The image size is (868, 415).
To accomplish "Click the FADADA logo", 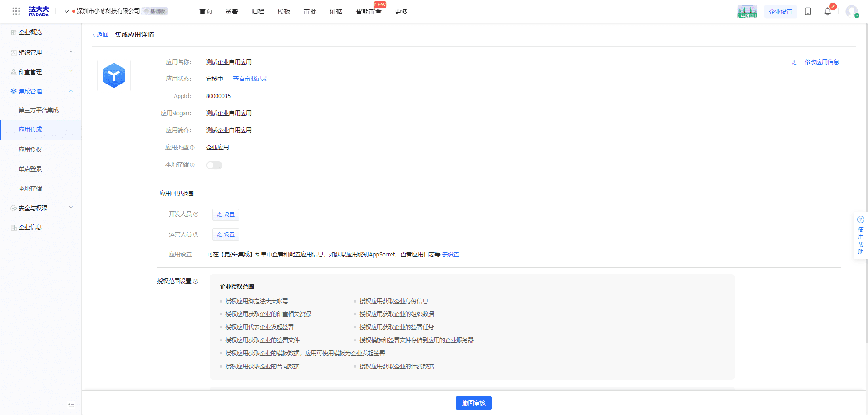I will coord(39,11).
